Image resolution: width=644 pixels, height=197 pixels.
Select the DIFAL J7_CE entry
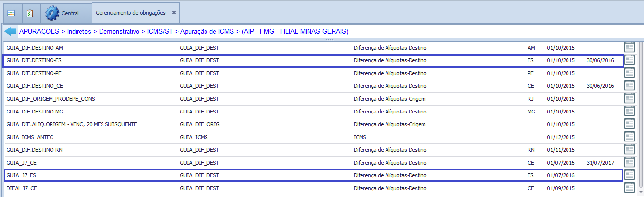tap(23, 188)
